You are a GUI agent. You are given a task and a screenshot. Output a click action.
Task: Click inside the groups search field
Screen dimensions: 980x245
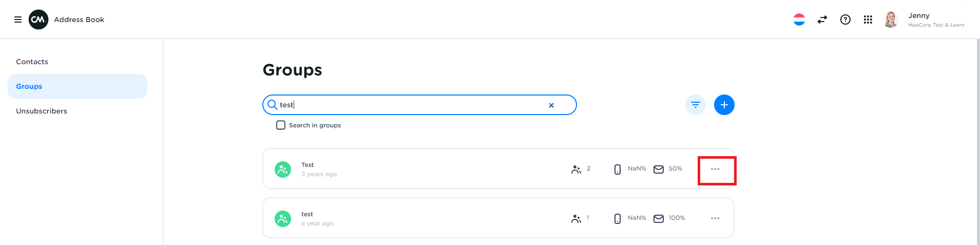click(411, 105)
